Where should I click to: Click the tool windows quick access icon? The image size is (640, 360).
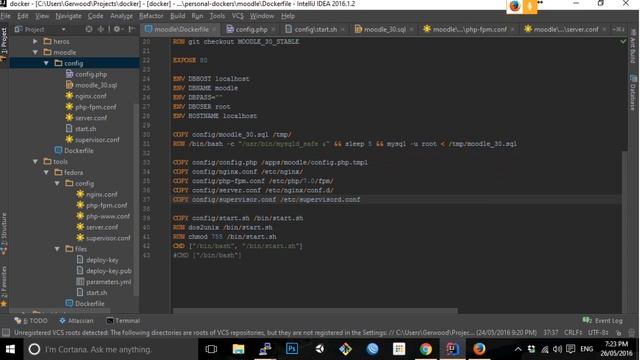coord(6,333)
